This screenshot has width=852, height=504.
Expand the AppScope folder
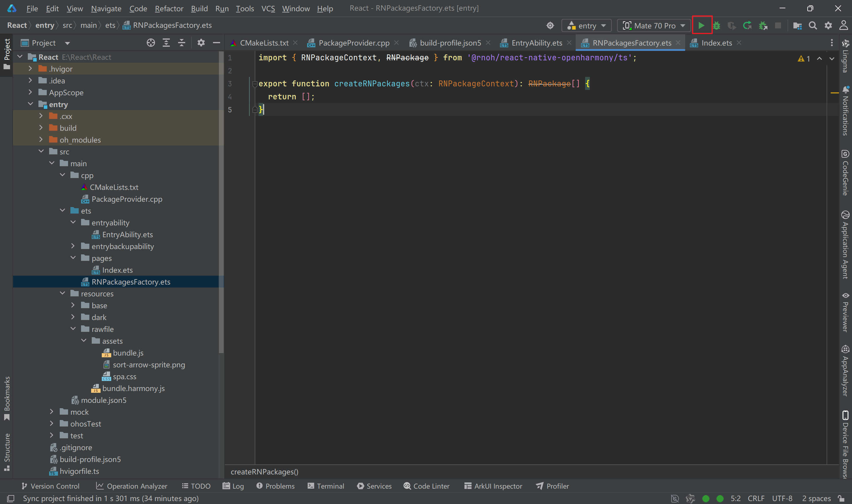30,92
